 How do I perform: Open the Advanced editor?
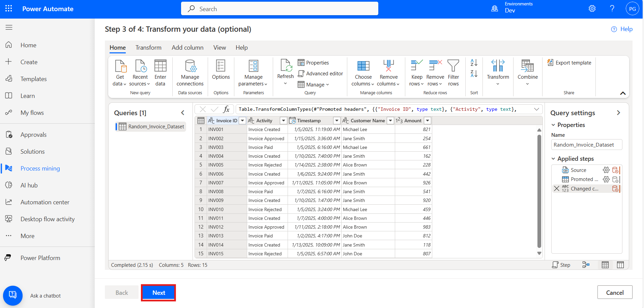click(320, 74)
